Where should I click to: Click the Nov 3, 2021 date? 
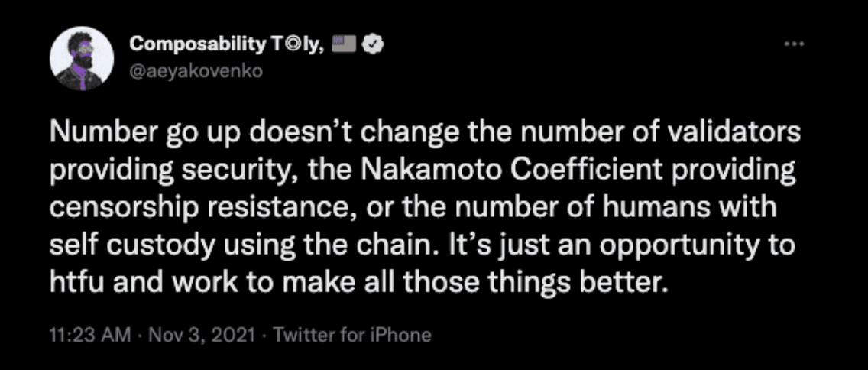click(x=202, y=335)
